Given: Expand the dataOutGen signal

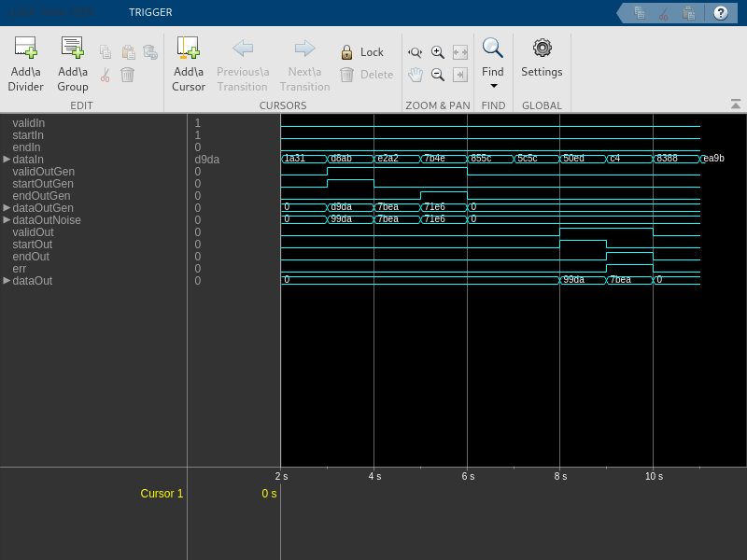Looking at the screenshot, I should 7,208.
